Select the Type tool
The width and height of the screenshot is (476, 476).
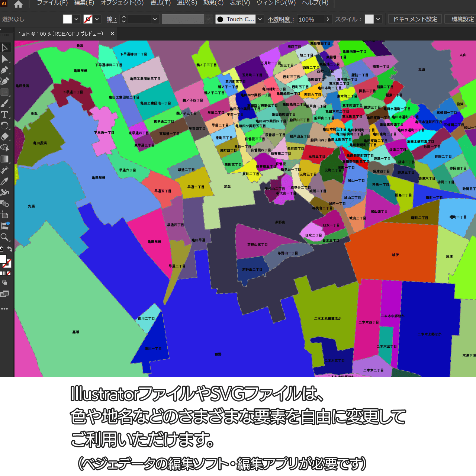[5, 115]
